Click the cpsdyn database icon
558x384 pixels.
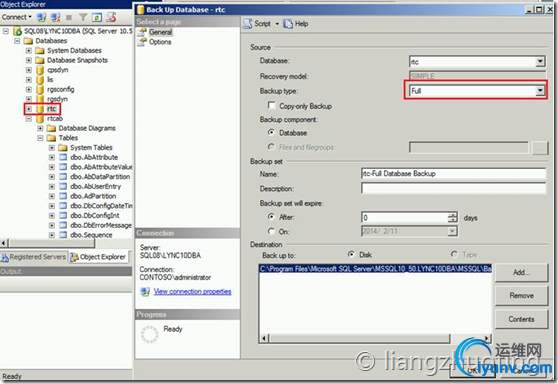point(40,70)
